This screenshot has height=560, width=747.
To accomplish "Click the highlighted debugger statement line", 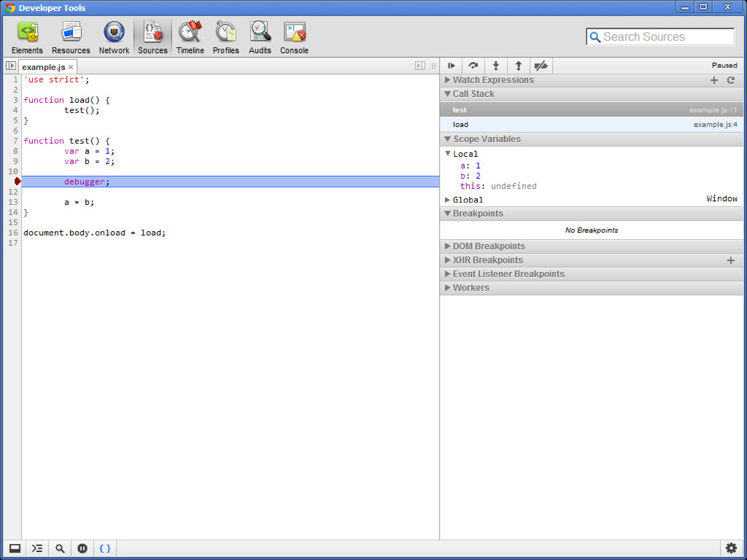I will click(231, 182).
